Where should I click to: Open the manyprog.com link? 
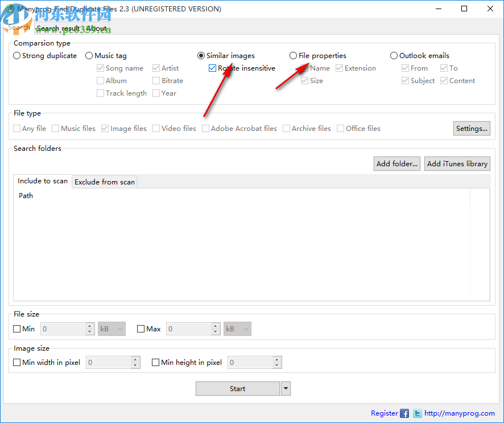460,413
